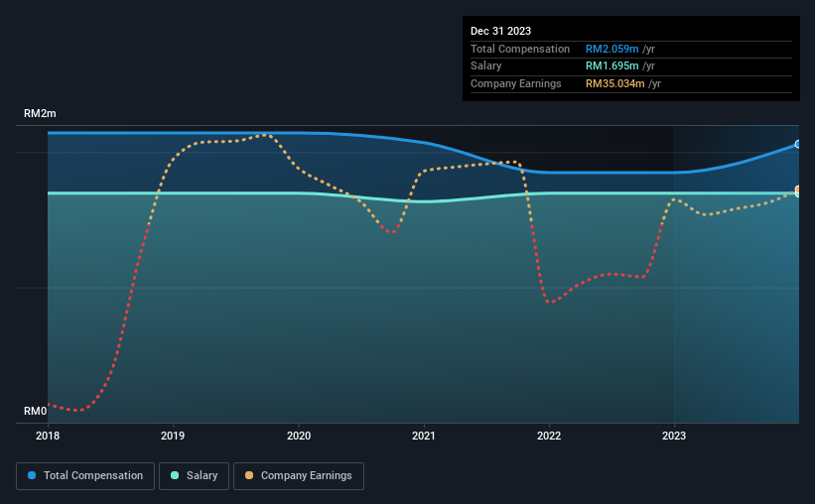815x504 pixels.
Task: Click the Dec 31 2023 tooltip date
Action: coord(500,31)
